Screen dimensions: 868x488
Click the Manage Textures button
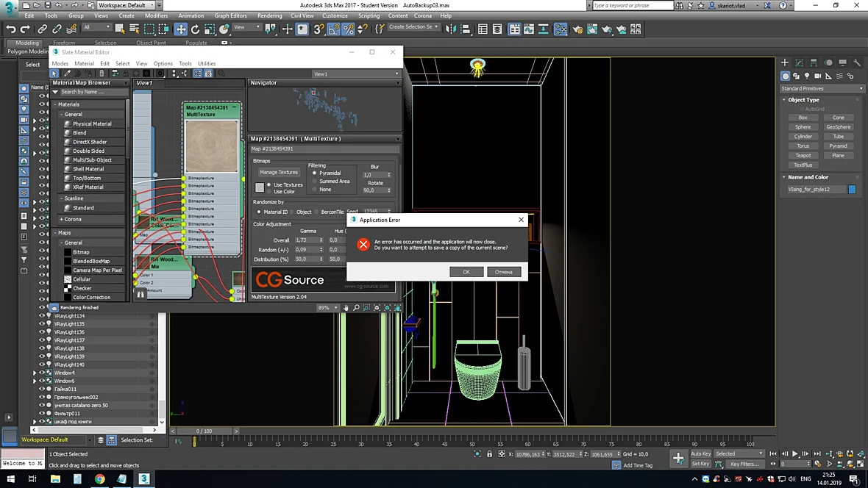(279, 173)
